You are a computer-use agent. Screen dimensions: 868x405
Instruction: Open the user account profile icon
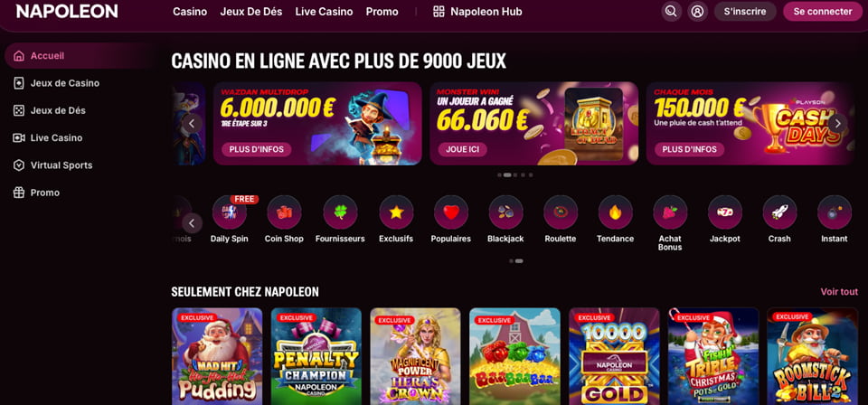pos(697,11)
